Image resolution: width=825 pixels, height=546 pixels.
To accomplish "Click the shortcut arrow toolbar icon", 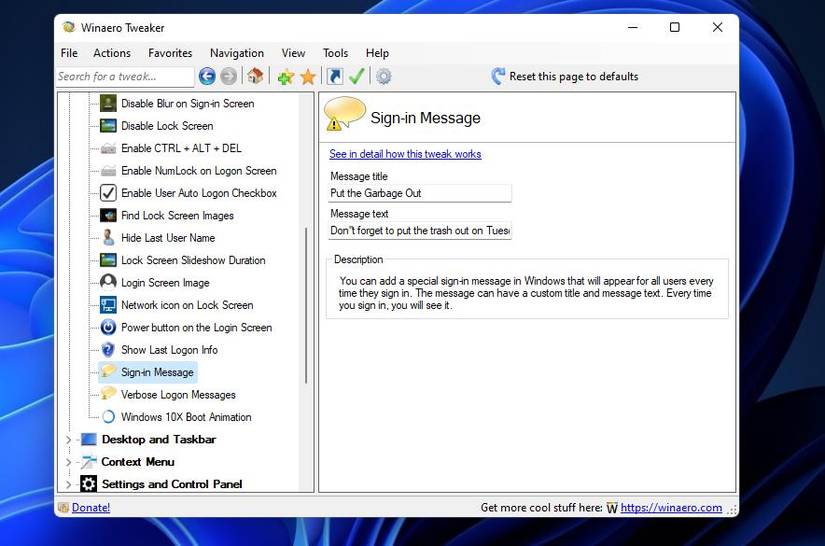I will 335,77.
